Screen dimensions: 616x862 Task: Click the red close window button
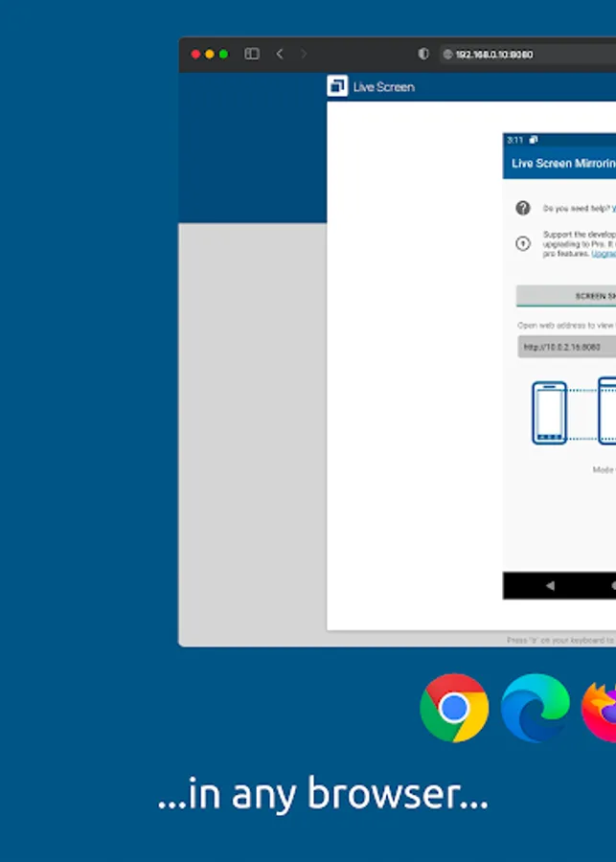click(x=195, y=54)
